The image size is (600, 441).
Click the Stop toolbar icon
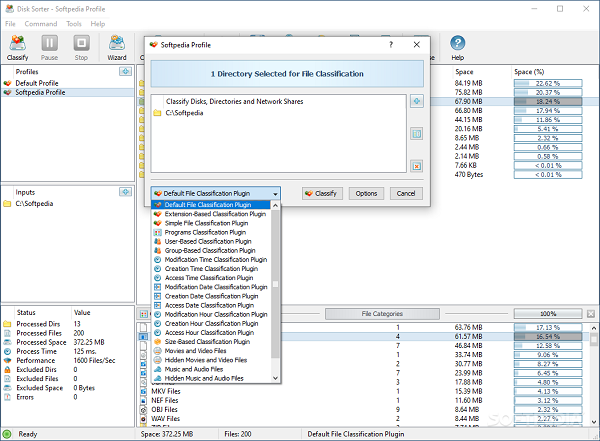(x=81, y=47)
